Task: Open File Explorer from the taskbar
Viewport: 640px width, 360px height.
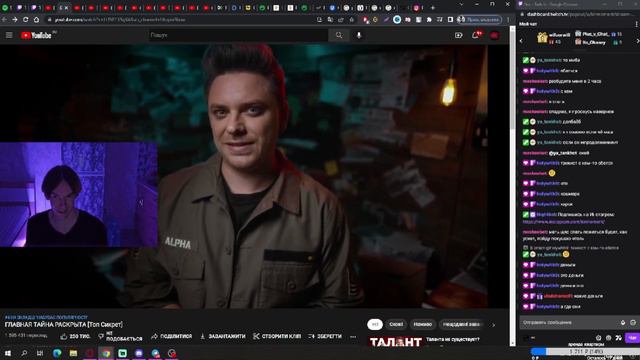Action: tap(73, 353)
